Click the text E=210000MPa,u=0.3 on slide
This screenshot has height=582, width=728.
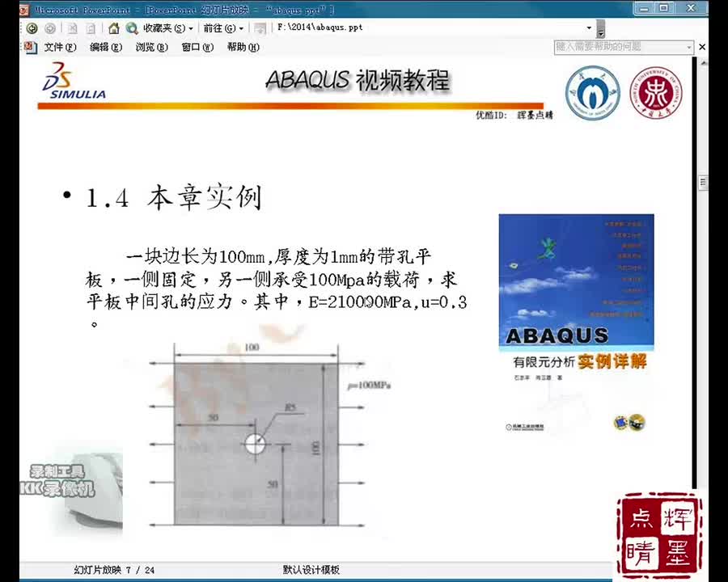387,302
